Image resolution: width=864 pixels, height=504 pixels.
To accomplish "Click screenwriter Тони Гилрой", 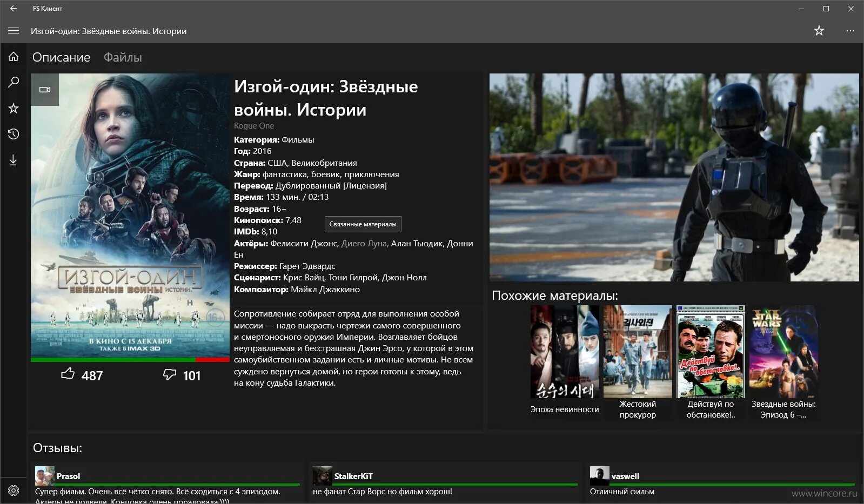I will point(354,278).
